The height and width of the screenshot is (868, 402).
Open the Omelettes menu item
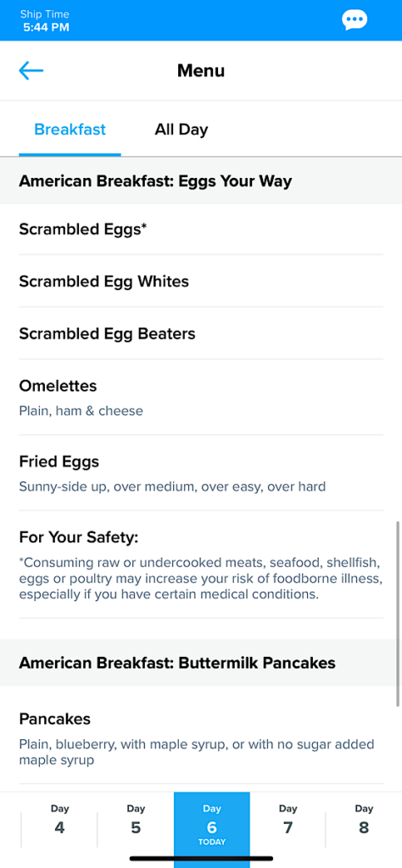[201, 397]
